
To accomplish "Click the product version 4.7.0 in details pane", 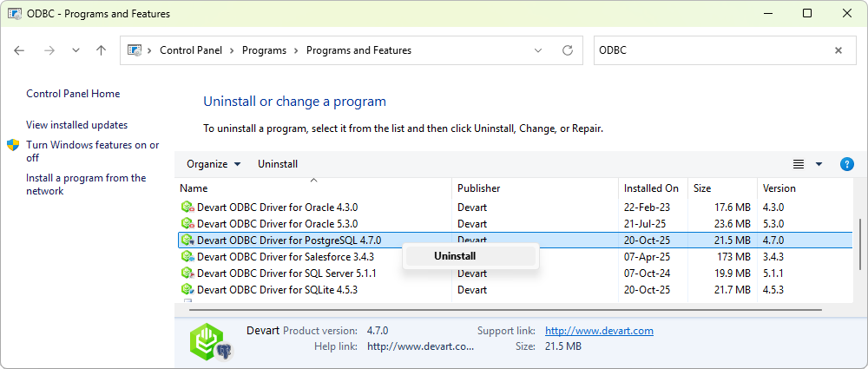I will click(x=378, y=331).
